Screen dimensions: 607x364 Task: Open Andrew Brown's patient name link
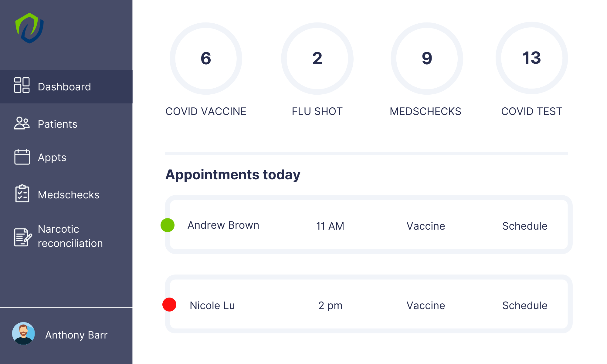coord(223,225)
